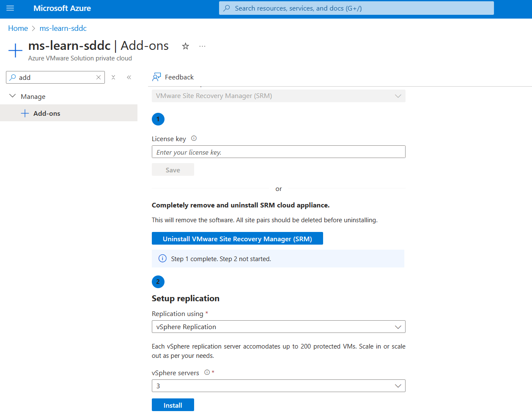Click the Manage group label in the sidebar
532x417 pixels.
33,97
